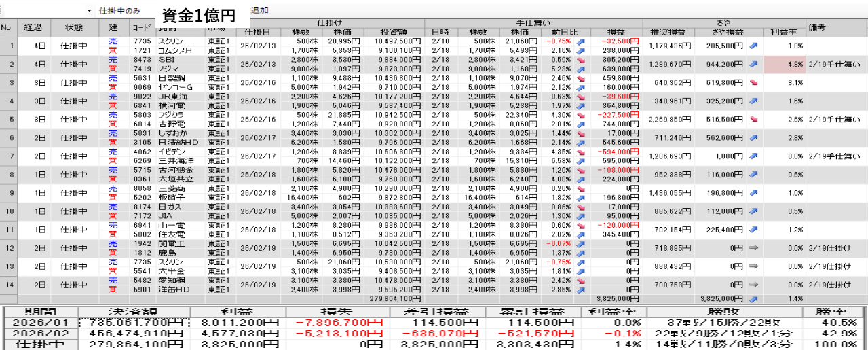
Task: Click the trend arrow beside SBI's 0.59% change
Action: (x=581, y=60)
